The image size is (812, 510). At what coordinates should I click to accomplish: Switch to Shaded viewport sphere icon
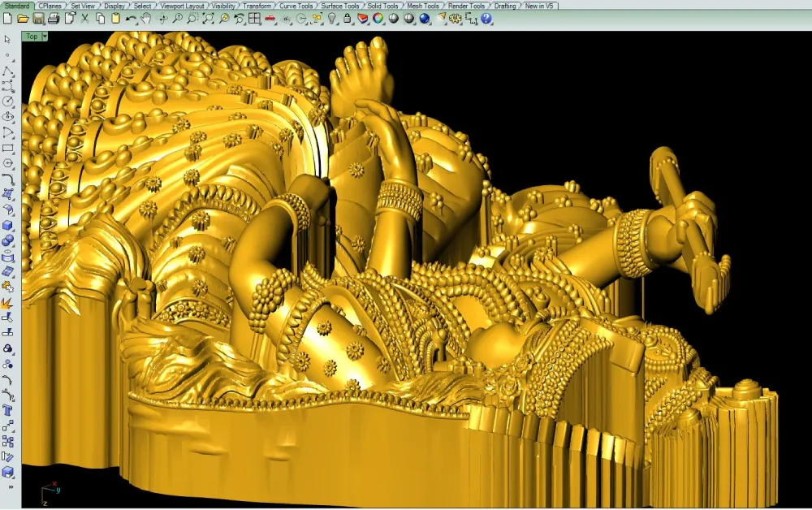click(x=394, y=19)
